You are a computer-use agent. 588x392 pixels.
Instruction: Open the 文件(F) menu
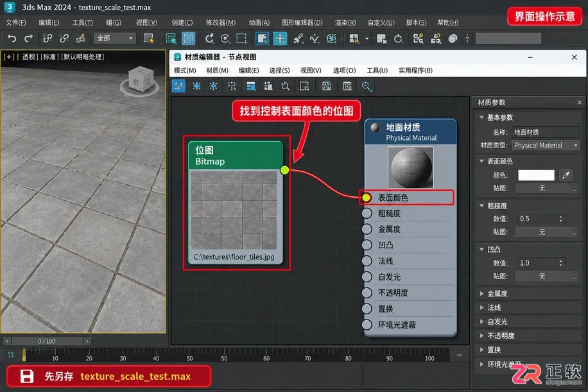click(16, 22)
